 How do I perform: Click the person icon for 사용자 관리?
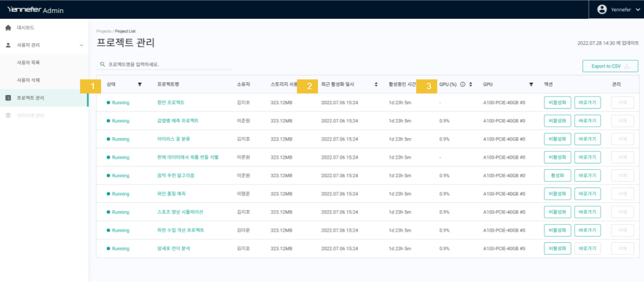(x=8, y=45)
